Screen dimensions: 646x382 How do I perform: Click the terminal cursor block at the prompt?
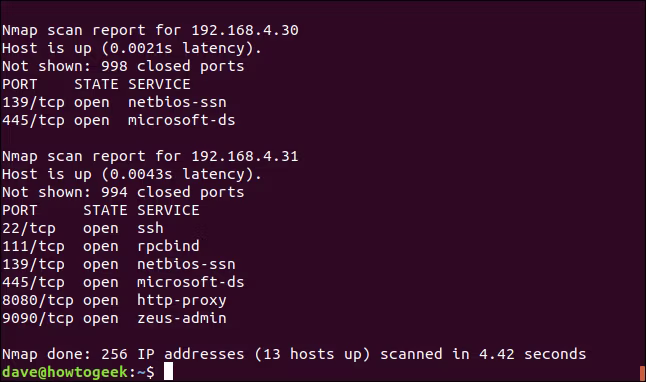coord(168,372)
